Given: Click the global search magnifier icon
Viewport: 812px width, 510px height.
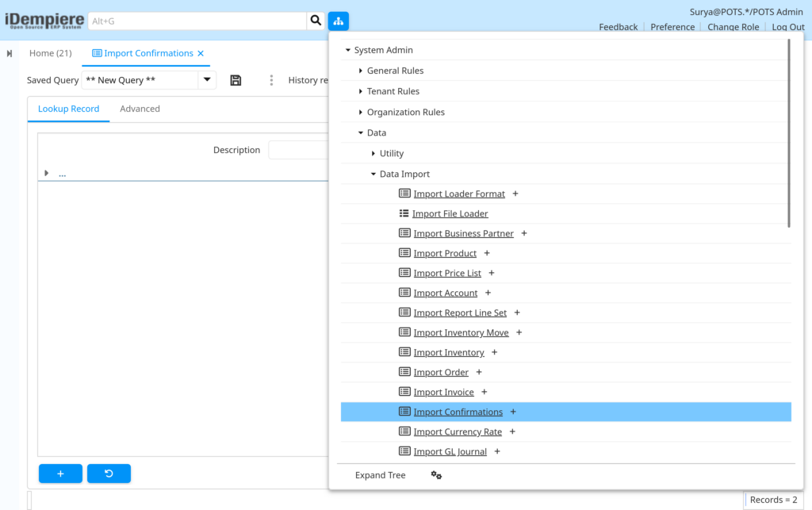Looking at the screenshot, I should click(316, 21).
